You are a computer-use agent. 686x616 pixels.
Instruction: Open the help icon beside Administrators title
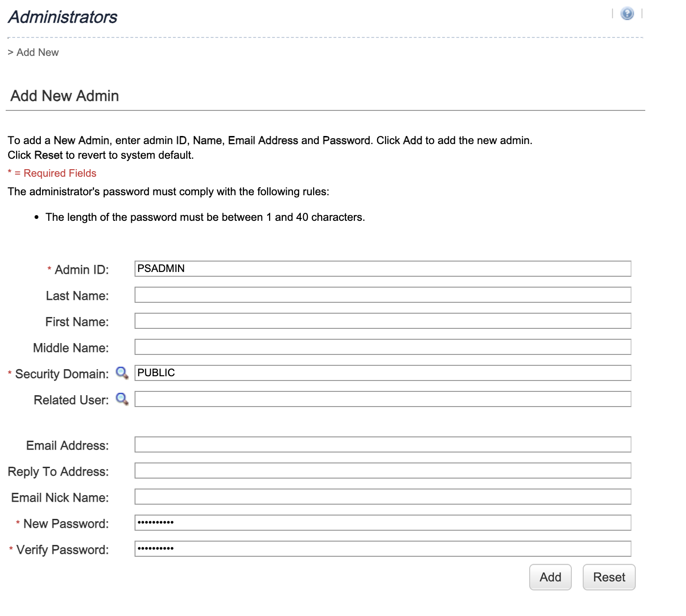(x=627, y=14)
